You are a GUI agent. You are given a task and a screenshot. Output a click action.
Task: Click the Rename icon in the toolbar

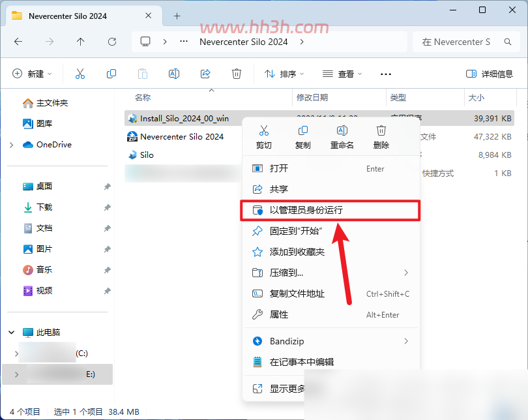point(174,74)
